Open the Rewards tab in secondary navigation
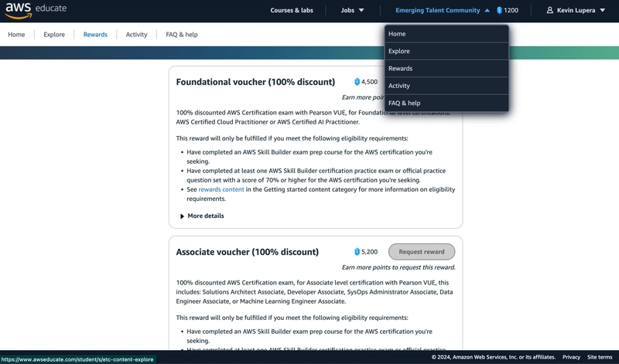The width and height of the screenshot is (619, 364). (95, 35)
